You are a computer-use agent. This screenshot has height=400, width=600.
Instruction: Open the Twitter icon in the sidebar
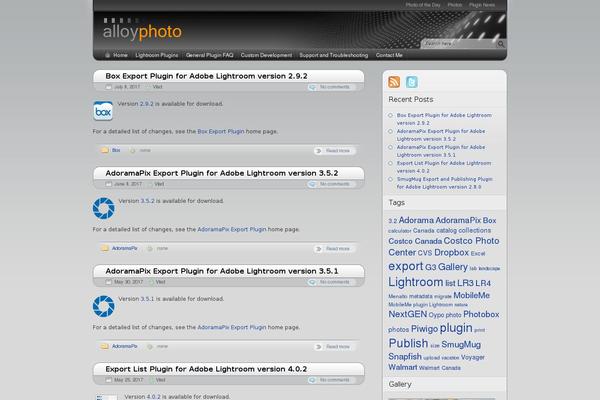(x=412, y=82)
